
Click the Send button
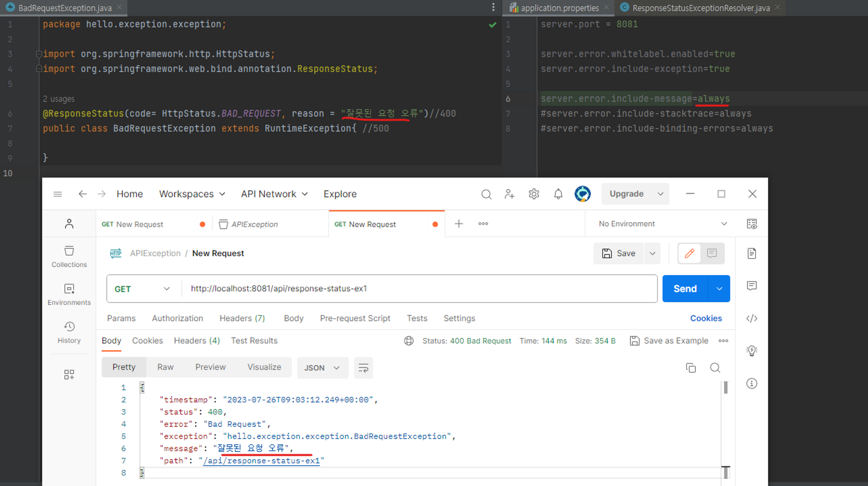pyautogui.click(x=685, y=289)
